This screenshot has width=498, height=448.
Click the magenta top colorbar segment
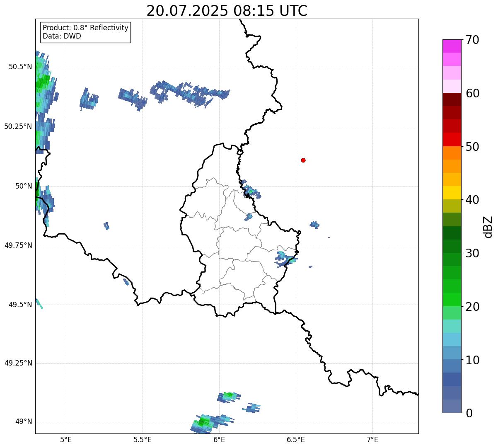point(452,46)
